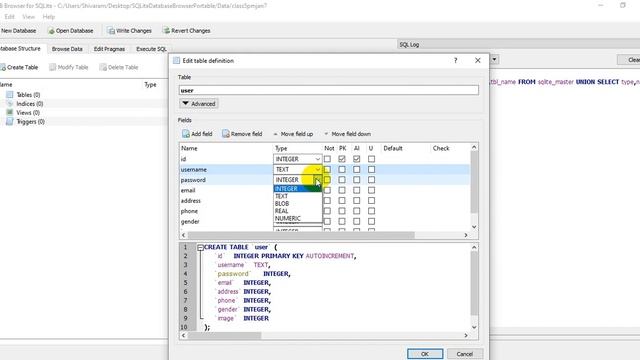Uncheck AI for the id field
This screenshot has width=640, height=360.
pos(357,159)
